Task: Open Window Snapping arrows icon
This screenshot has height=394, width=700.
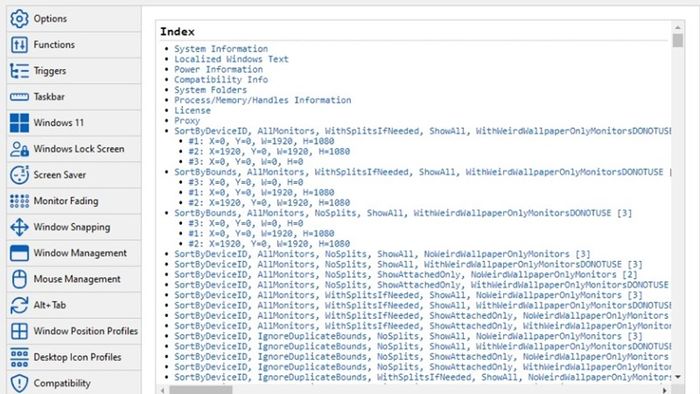Action: [x=19, y=227]
